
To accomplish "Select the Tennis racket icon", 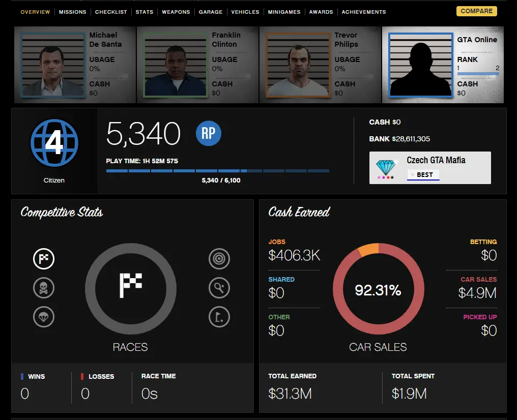I will click(x=219, y=288).
